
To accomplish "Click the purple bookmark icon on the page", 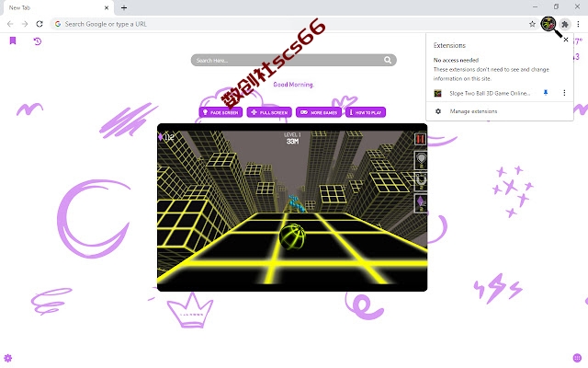I will (13, 40).
